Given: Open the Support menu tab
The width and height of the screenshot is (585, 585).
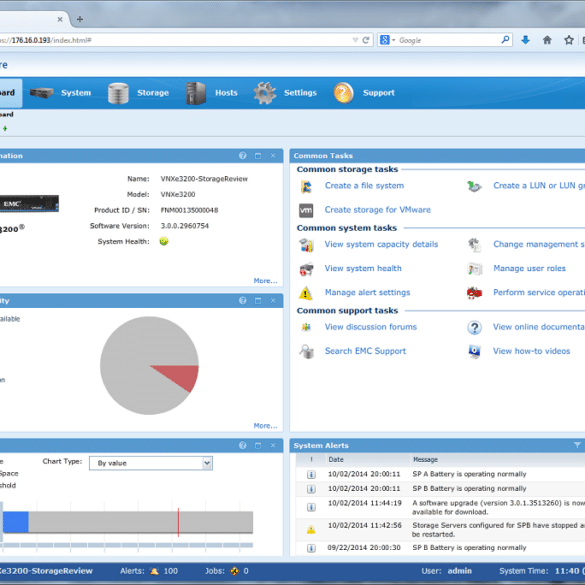Looking at the screenshot, I should [x=378, y=93].
